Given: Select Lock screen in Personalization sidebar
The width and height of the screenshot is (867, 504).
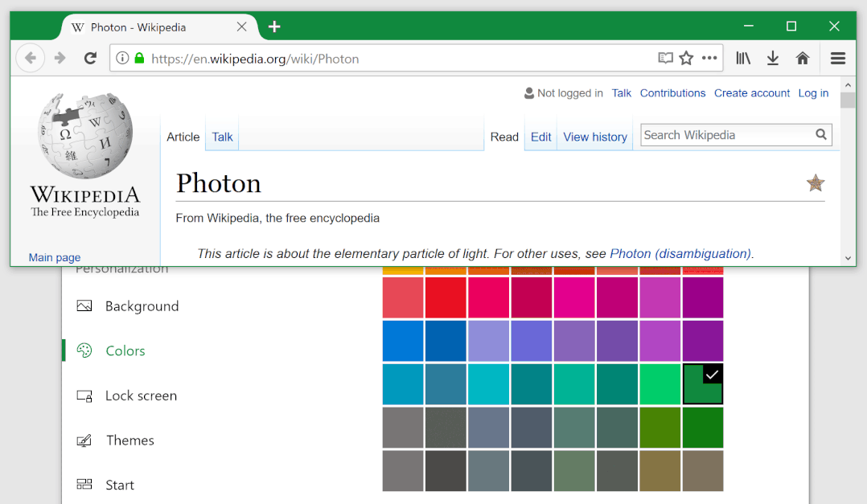Looking at the screenshot, I should [141, 395].
